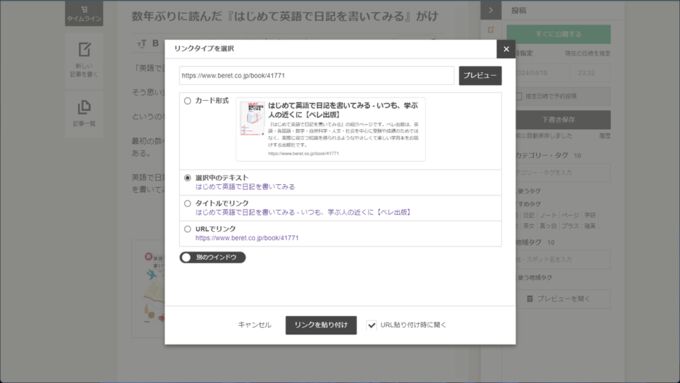The width and height of the screenshot is (680, 383).
Task: Close the link type dialog with X
Action: point(506,49)
